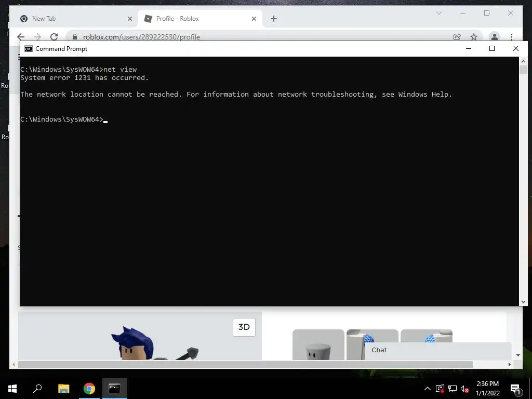Open Command Prompt system menu icon

pyautogui.click(x=29, y=49)
